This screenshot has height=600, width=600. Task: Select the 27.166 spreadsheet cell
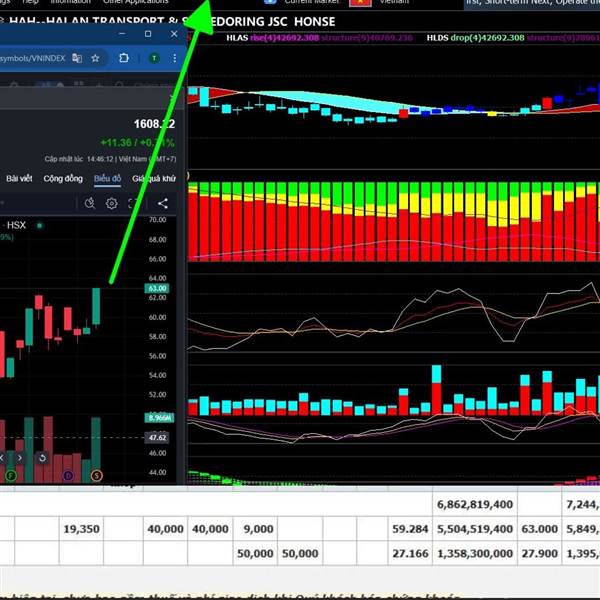410,553
